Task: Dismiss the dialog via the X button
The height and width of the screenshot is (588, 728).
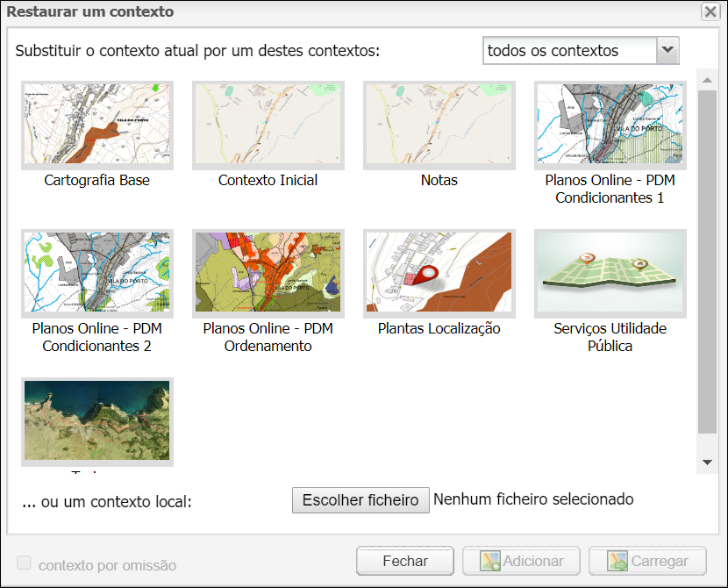Action: click(x=710, y=11)
